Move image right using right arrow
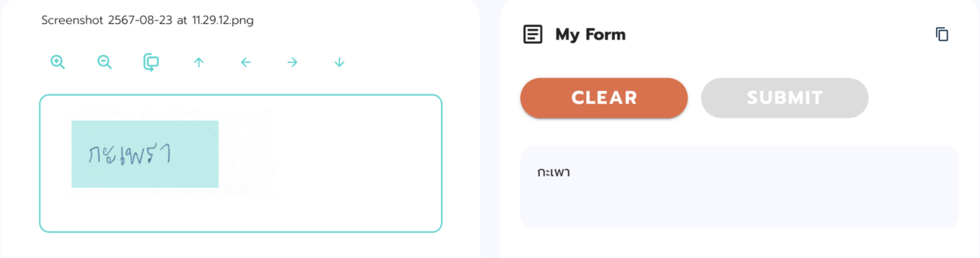 (292, 62)
